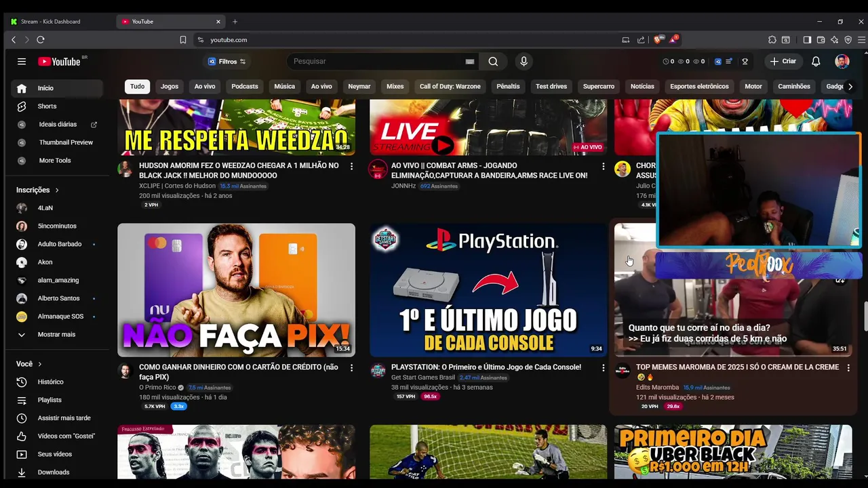Open PRIMEIRO DIA UBER BLACK thumbnail
Viewport: 868px width, 488px height.
click(x=733, y=452)
